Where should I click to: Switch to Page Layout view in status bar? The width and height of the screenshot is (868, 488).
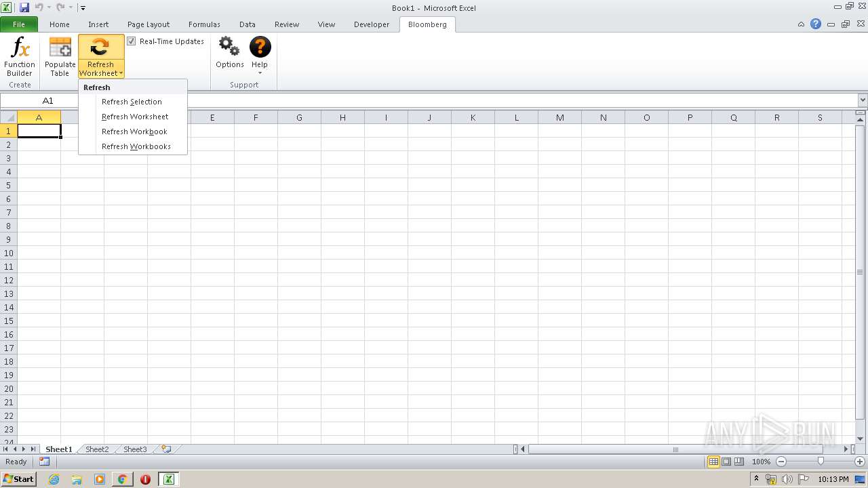726,462
